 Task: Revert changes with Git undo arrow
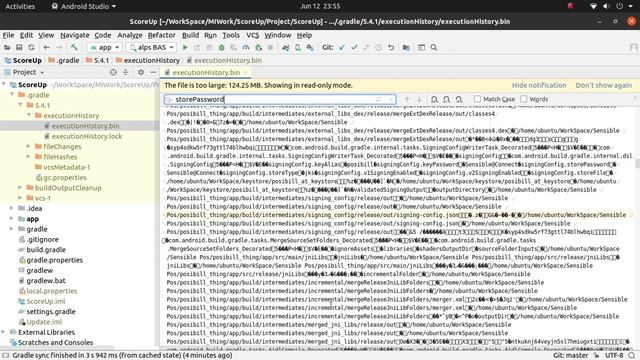click(x=391, y=47)
